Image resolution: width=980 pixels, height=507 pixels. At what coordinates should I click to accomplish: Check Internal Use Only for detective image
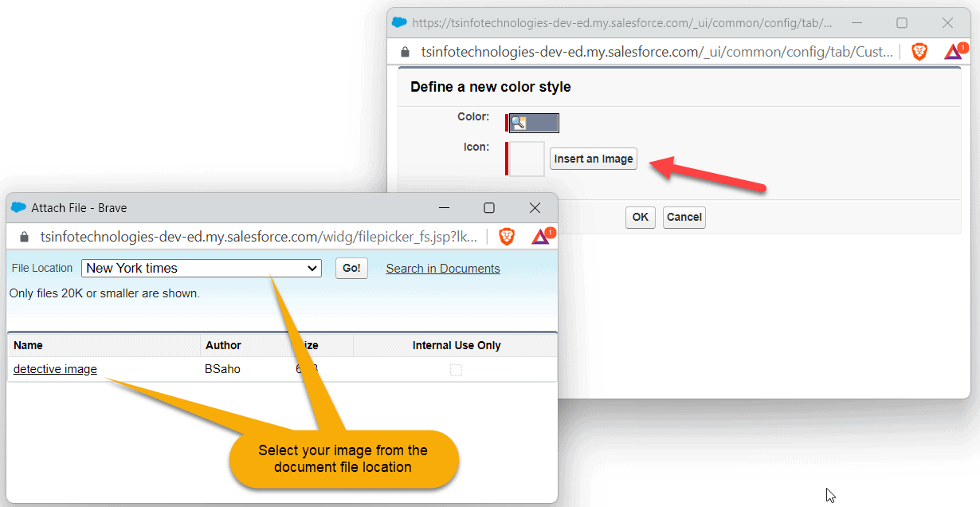[454, 369]
